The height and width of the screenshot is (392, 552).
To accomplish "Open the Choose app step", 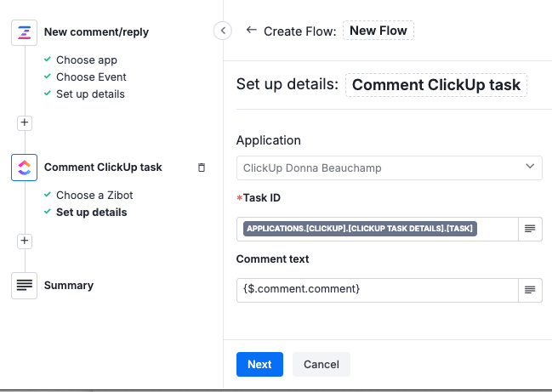I will coord(87,60).
